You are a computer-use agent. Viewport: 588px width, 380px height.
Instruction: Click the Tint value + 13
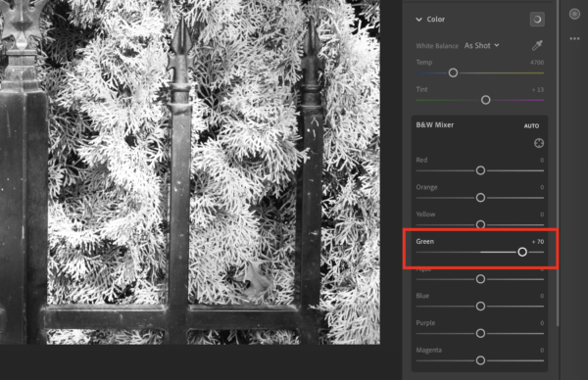(x=538, y=89)
